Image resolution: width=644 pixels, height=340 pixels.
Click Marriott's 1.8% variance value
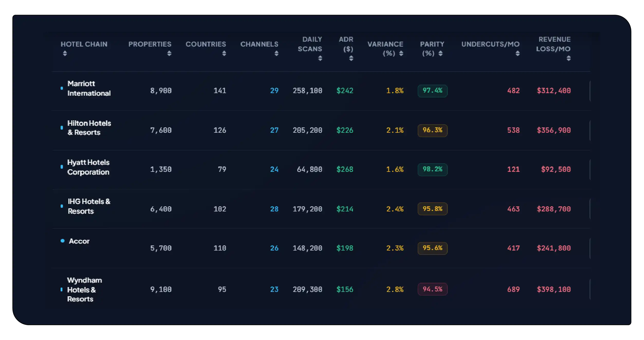(395, 91)
